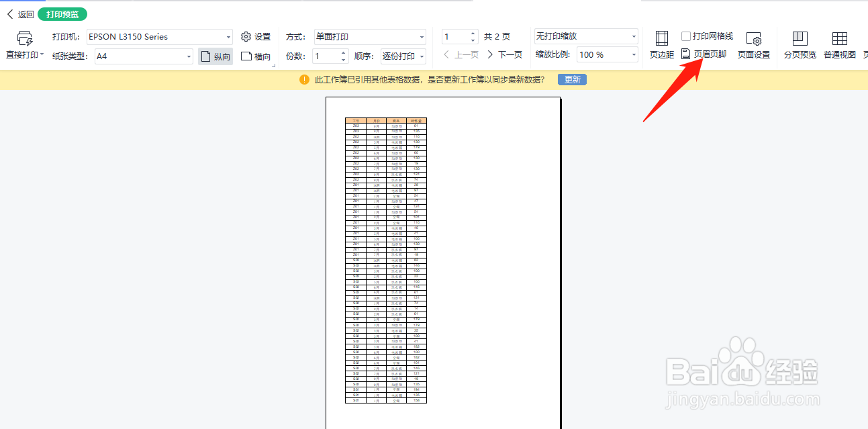Select the 打印预览 tab
868x429 pixels.
tap(62, 13)
